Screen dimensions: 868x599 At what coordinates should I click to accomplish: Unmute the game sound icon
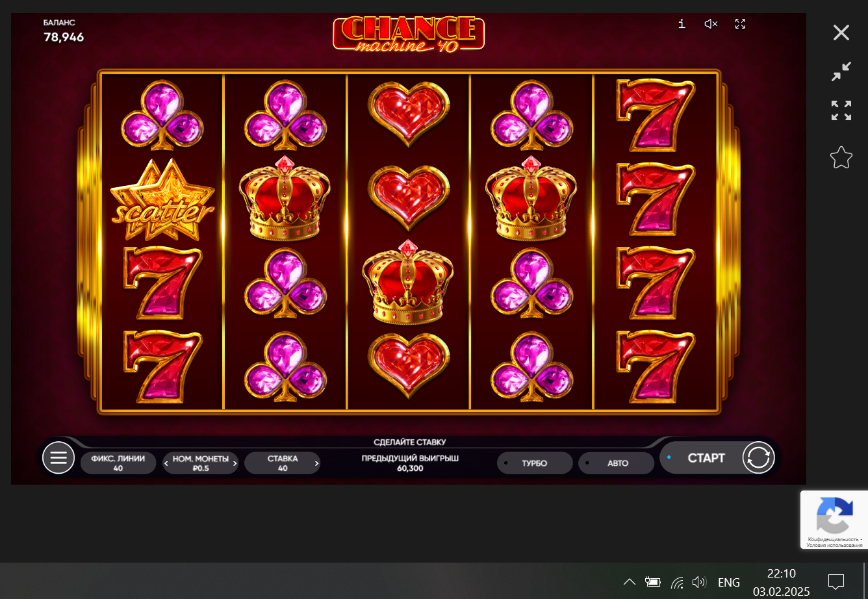(x=711, y=24)
